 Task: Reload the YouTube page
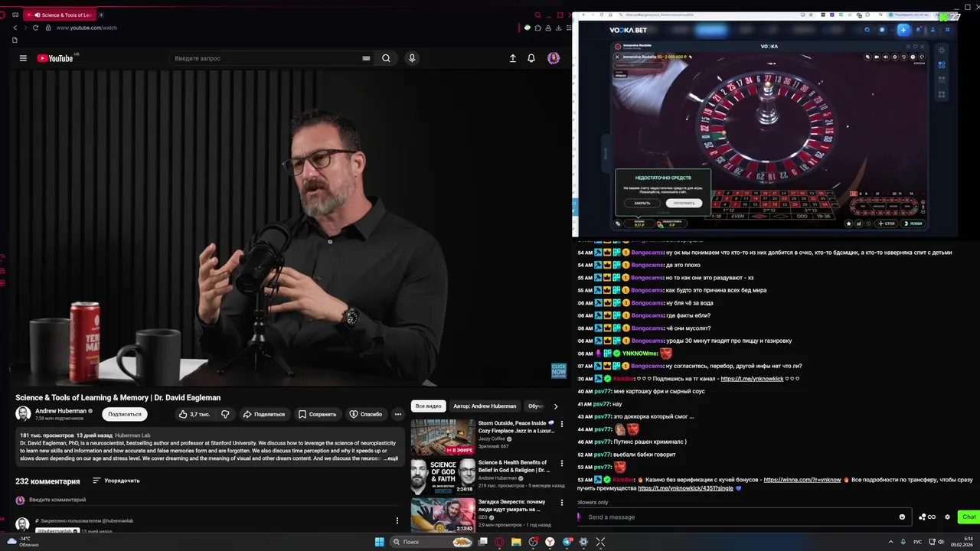pyautogui.click(x=35, y=28)
